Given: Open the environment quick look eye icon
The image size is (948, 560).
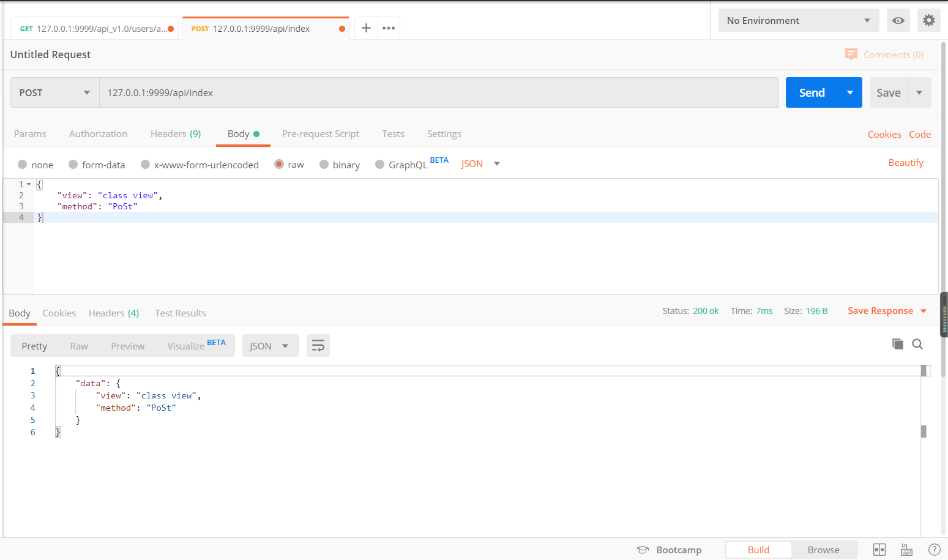Looking at the screenshot, I should click(898, 20).
